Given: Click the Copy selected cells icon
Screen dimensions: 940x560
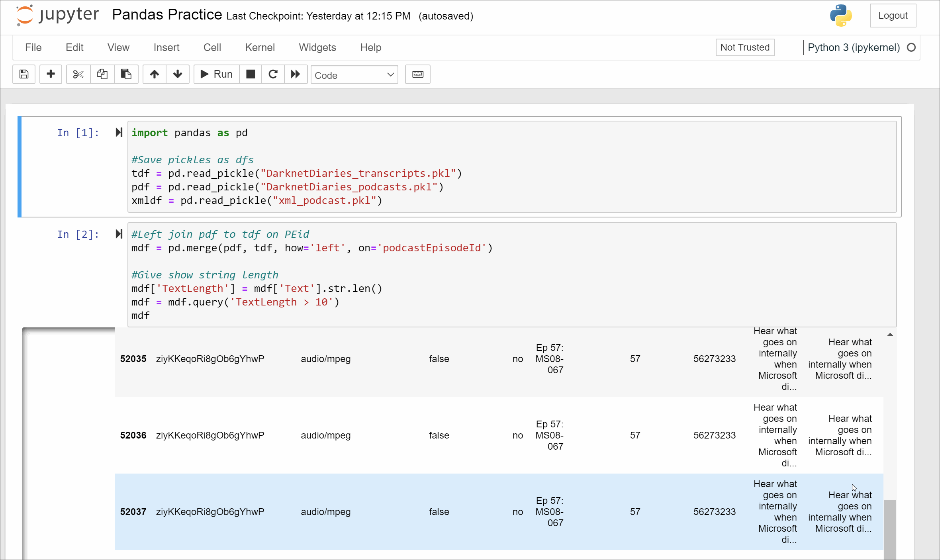Looking at the screenshot, I should pyautogui.click(x=102, y=74).
